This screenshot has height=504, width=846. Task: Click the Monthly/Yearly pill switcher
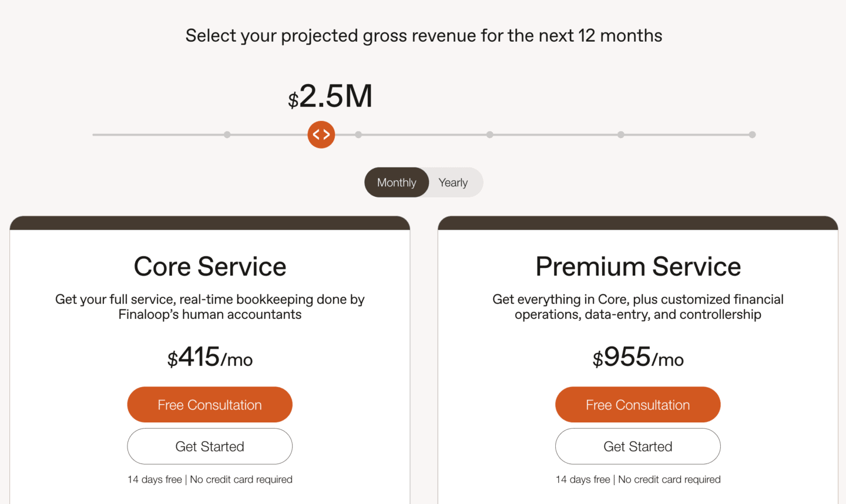coord(423,182)
